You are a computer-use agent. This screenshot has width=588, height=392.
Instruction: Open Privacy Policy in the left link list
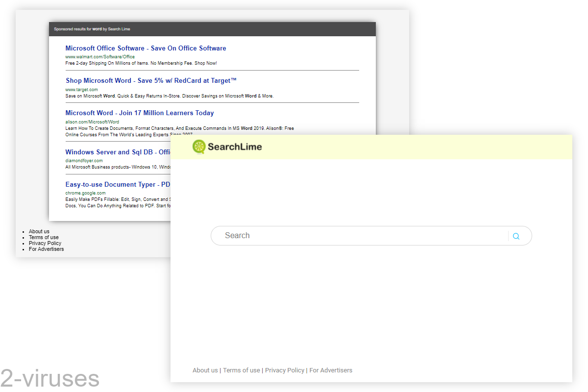click(45, 243)
